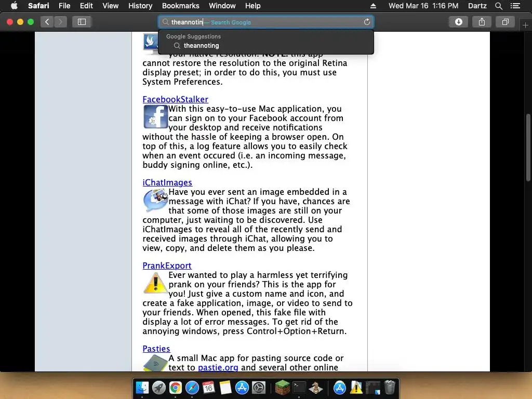Open the Safari downloads list

click(x=458, y=22)
